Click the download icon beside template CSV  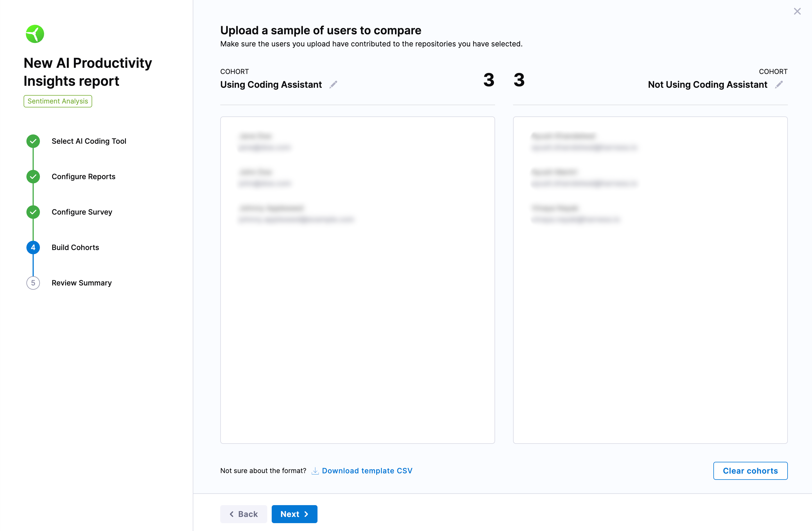(x=315, y=471)
